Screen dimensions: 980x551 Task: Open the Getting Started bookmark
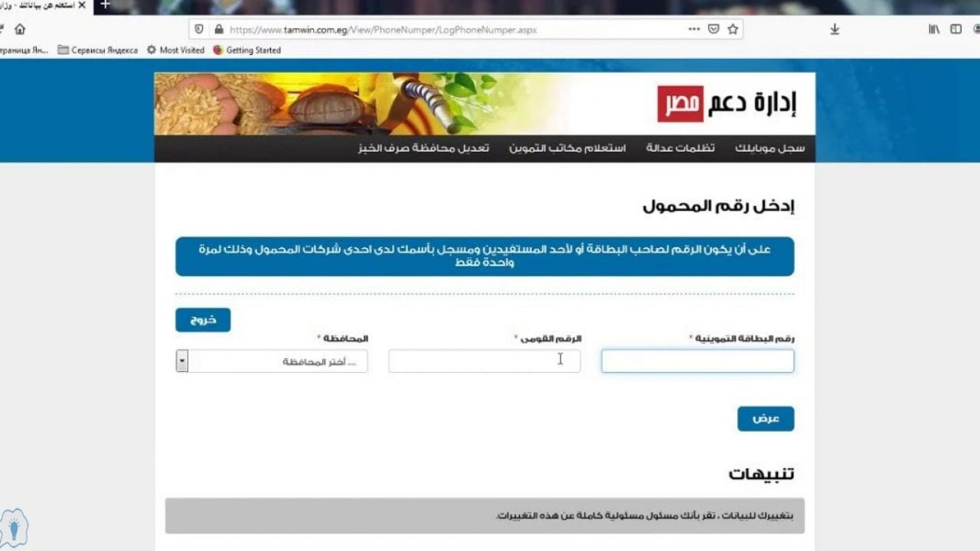(247, 50)
